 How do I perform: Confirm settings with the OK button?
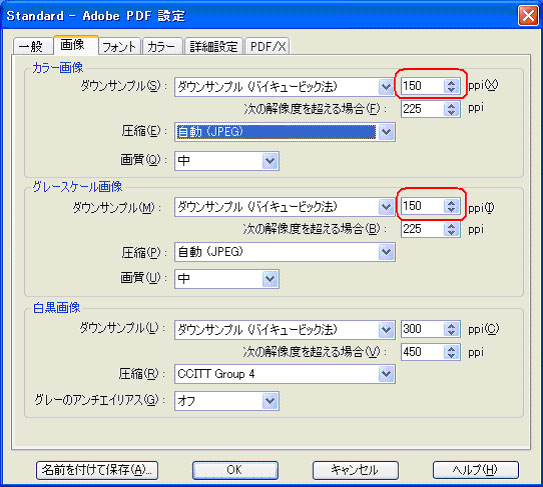pyautogui.click(x=235, y=470)
